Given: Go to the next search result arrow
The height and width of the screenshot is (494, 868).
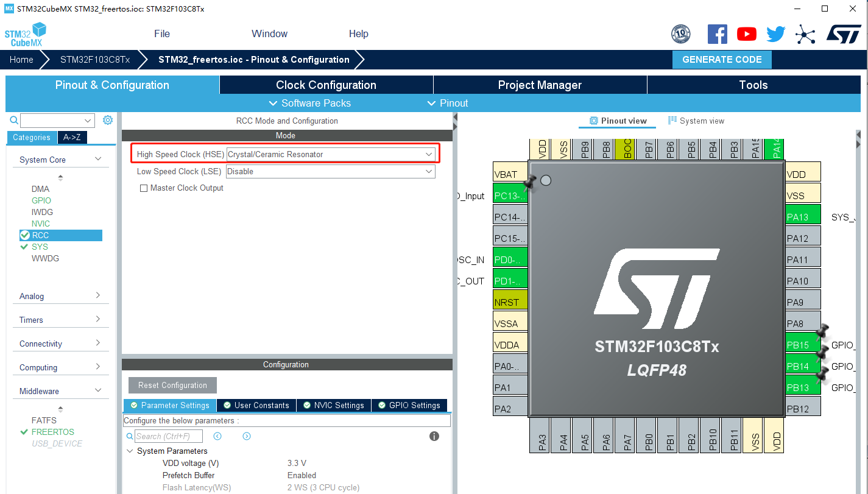Looking at the screenshot, I should 247,436.
